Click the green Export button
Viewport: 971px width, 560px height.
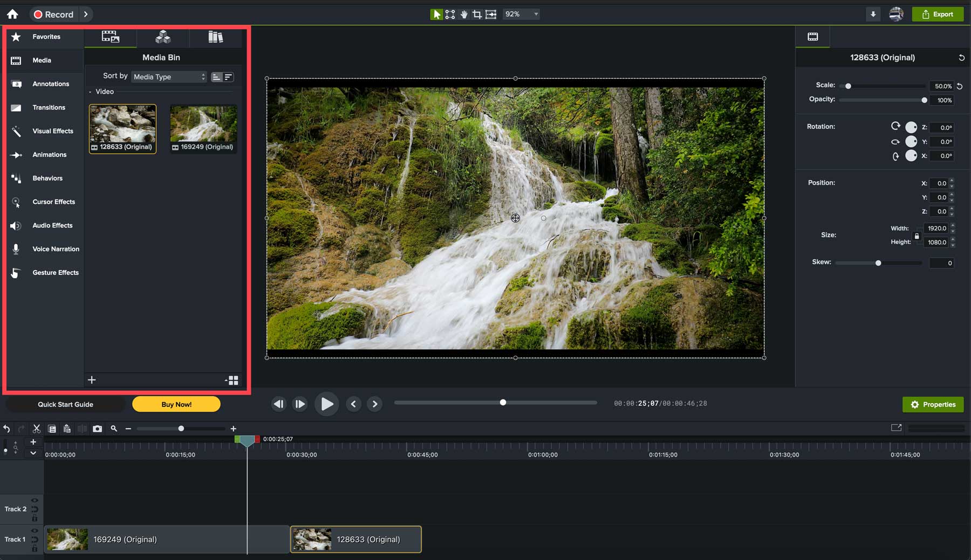[x=938, y=14]
